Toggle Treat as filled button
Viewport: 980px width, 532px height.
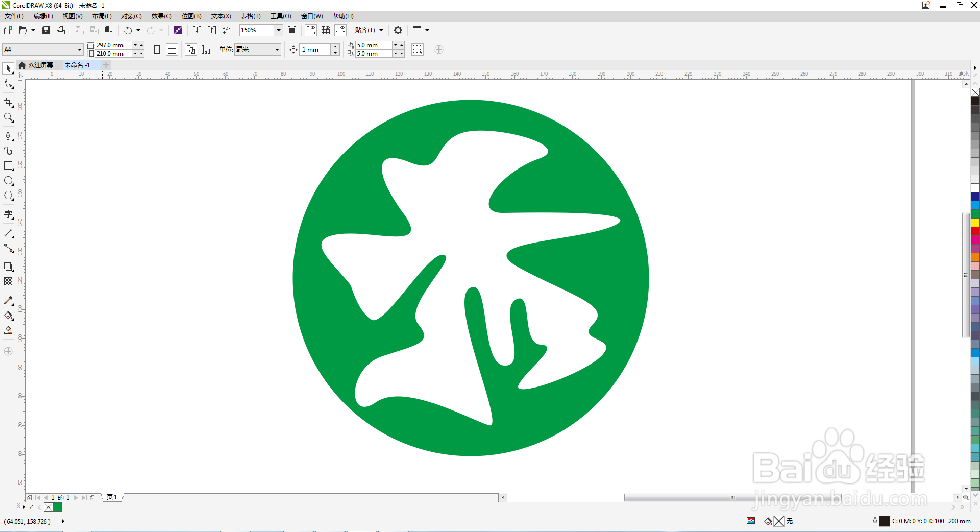[418, 50]
